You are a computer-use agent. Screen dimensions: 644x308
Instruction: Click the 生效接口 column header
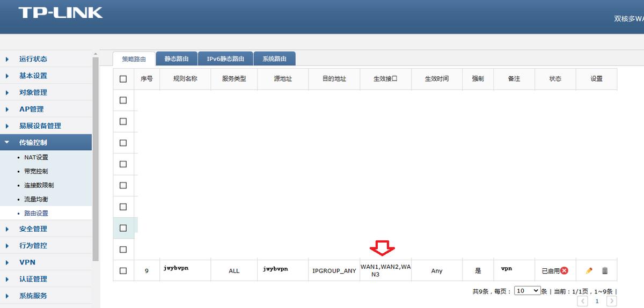click(x=385, y=79)
